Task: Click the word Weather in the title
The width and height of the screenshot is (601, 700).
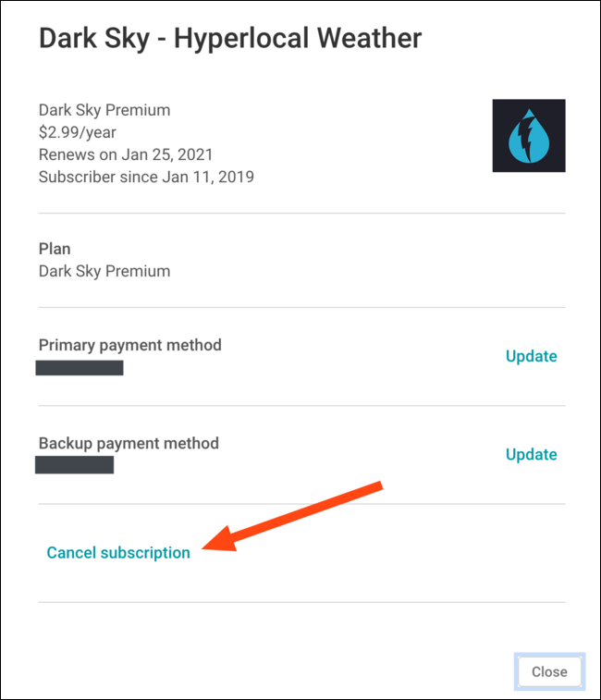Action: point(369,38)
